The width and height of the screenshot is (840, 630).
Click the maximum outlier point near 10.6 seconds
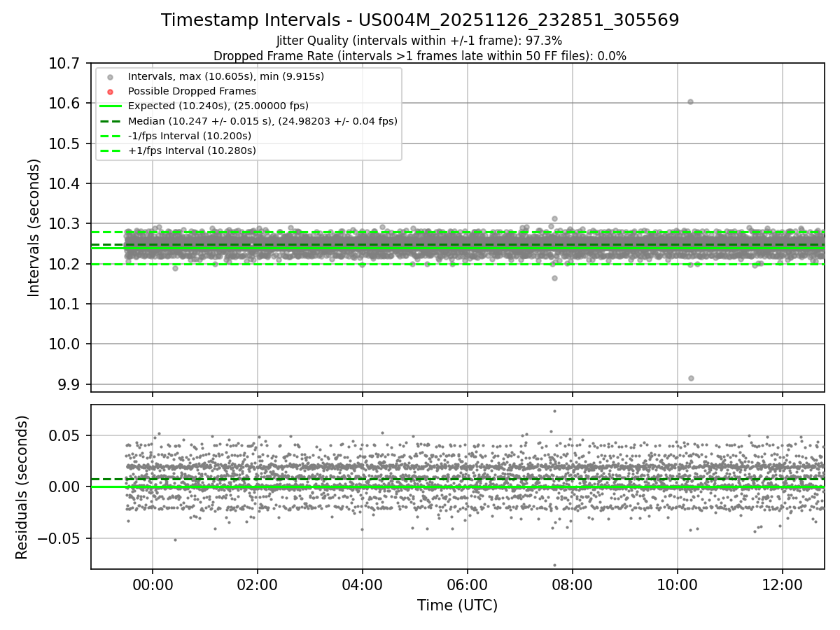tap(690, 101)
